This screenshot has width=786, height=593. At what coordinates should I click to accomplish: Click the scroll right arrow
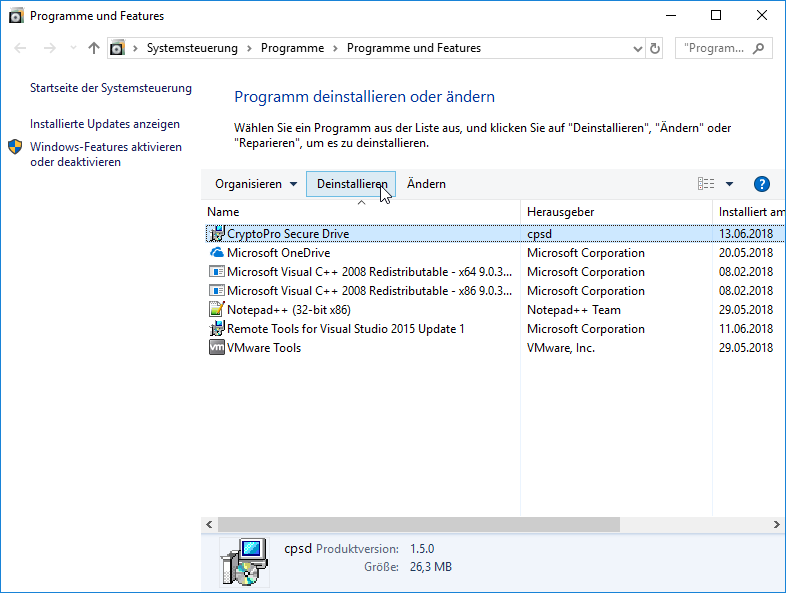776,524
